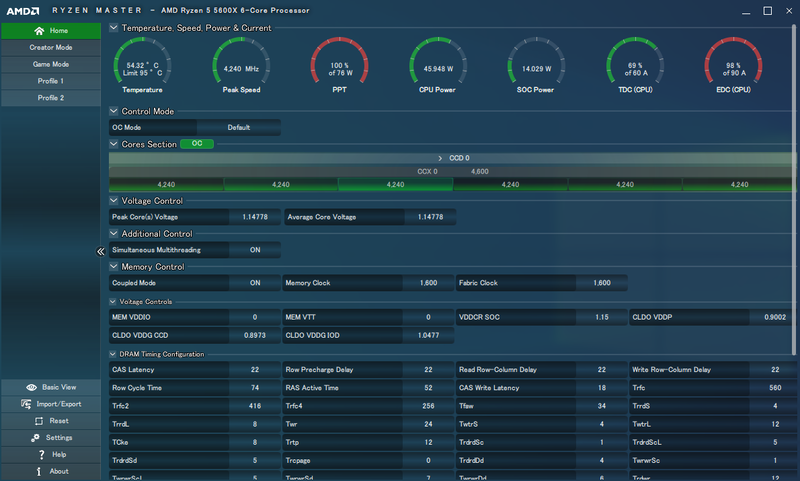The height and width of the screenshot is (481, 800).
Task: Collapse the Control Mode section
Action: [x=114, y=111]
